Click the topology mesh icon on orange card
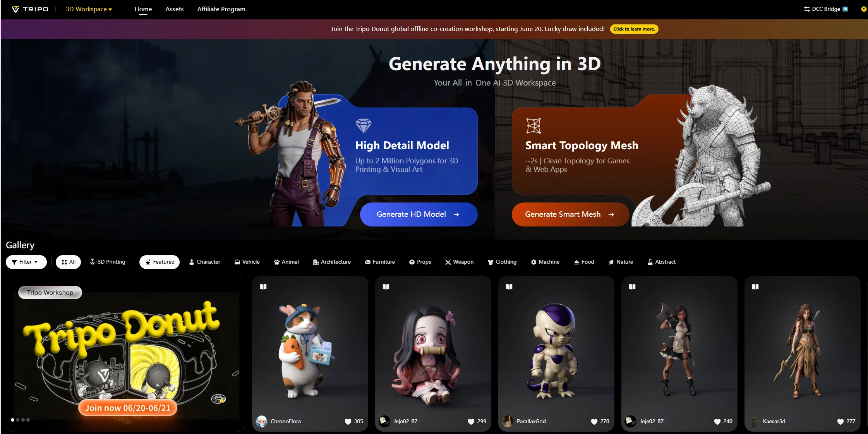 [533, 126]
